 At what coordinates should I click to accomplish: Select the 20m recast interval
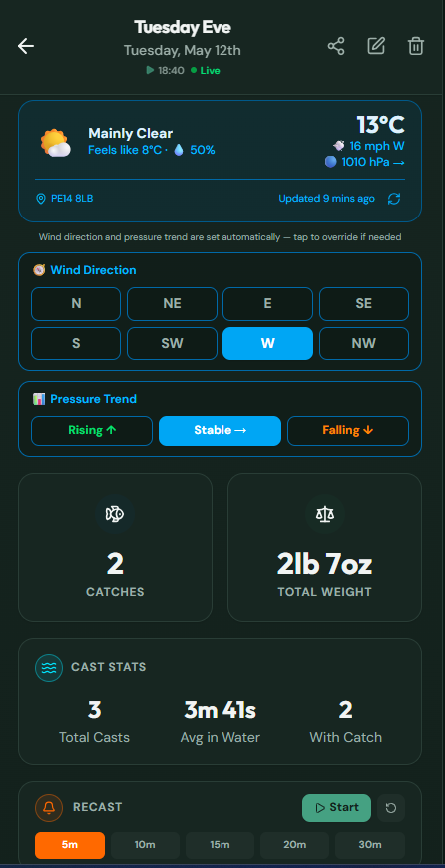(295, 845)
